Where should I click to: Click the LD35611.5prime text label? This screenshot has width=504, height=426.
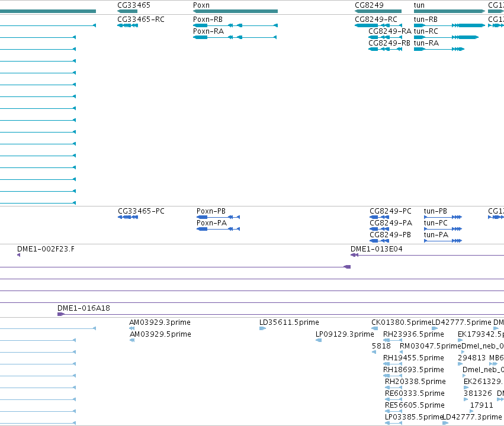coord(289,322)
